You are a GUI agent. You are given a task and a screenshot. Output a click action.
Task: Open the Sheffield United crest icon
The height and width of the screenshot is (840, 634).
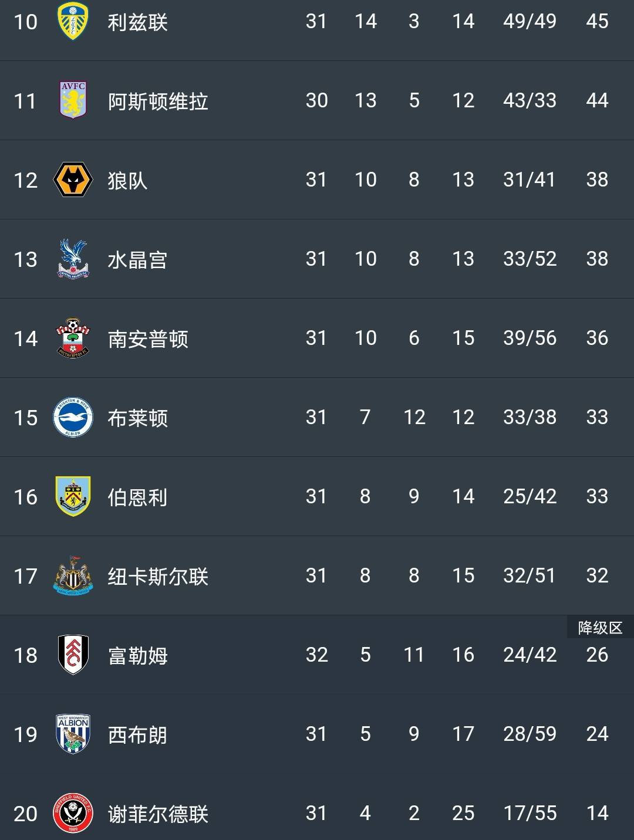coord(73,813)
